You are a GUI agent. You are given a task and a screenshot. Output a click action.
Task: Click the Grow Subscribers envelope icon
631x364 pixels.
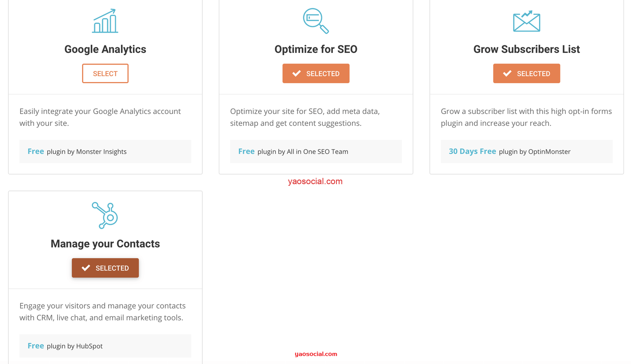[526, 21]
